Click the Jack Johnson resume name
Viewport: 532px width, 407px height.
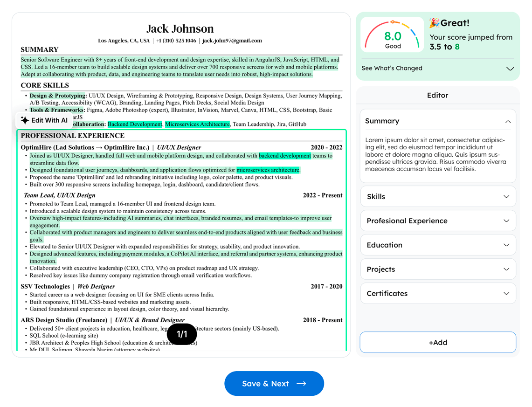click(x=180, y=28)
